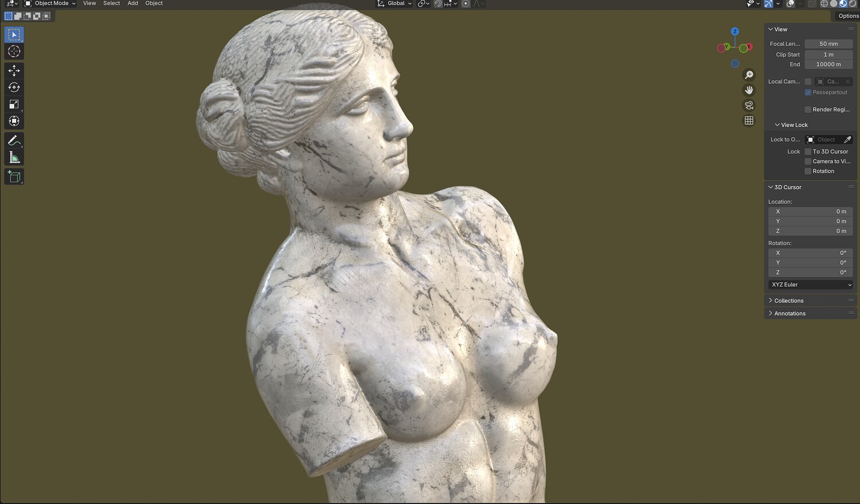Switch to rendered viewport shading
This screenshot has height=504, width=860.
tap(852, 3)
